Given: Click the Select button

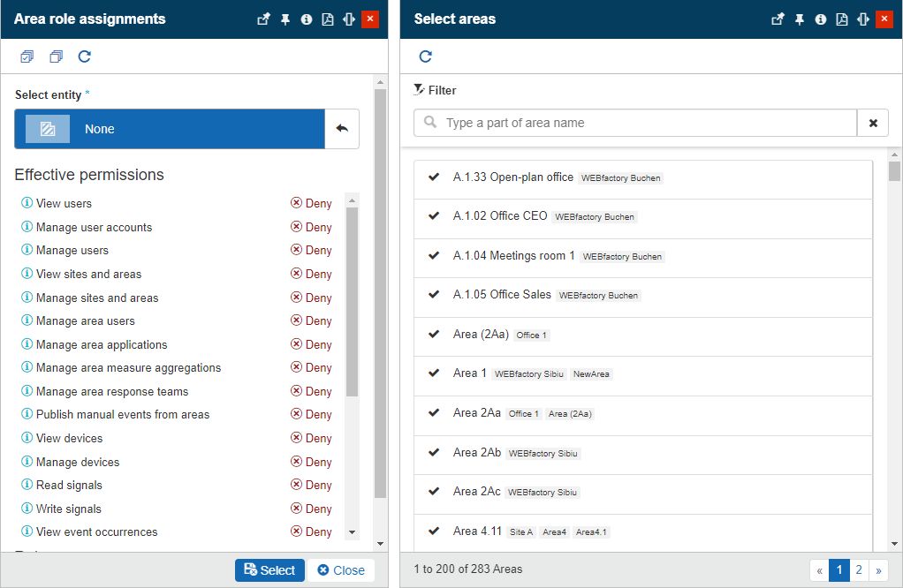Looking at the screenshot, I should click(269, 570).
